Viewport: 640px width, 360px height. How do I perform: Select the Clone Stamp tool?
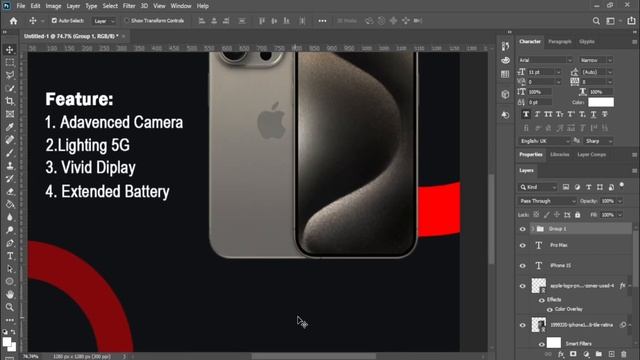10,166
